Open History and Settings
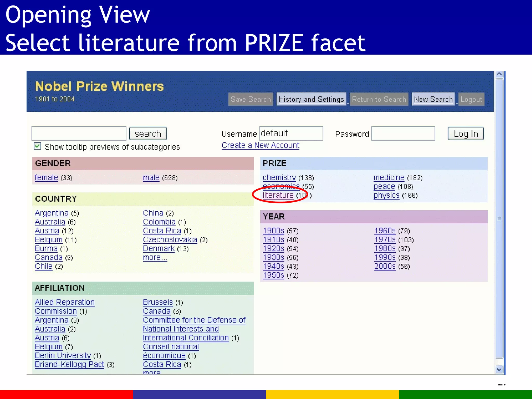This screenshot has width=532, height=399. (x=311, y=99)
